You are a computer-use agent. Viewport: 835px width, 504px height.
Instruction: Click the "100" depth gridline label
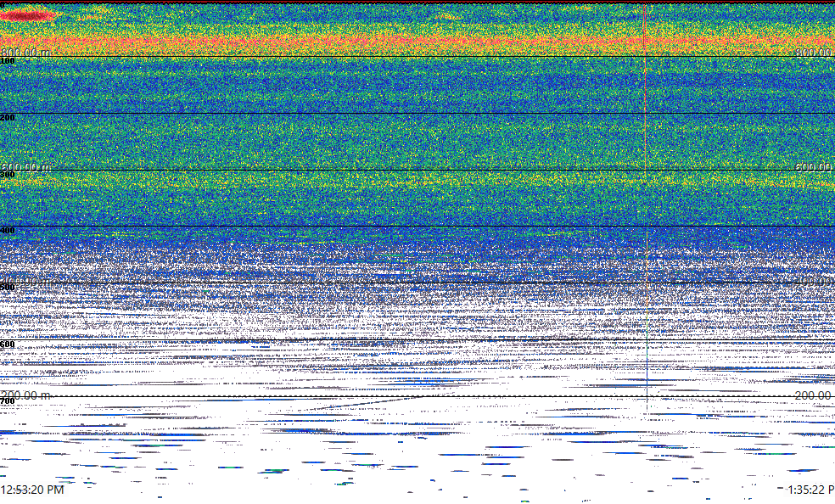click(8, 61)
